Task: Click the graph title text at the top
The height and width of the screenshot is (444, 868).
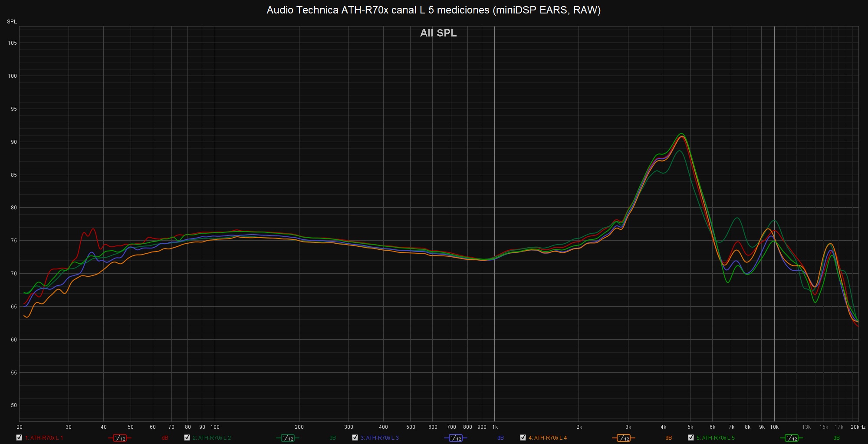Action: 434,10
